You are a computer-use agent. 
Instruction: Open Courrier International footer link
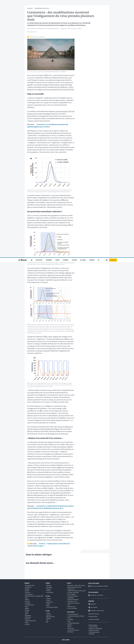click(73, 614)
